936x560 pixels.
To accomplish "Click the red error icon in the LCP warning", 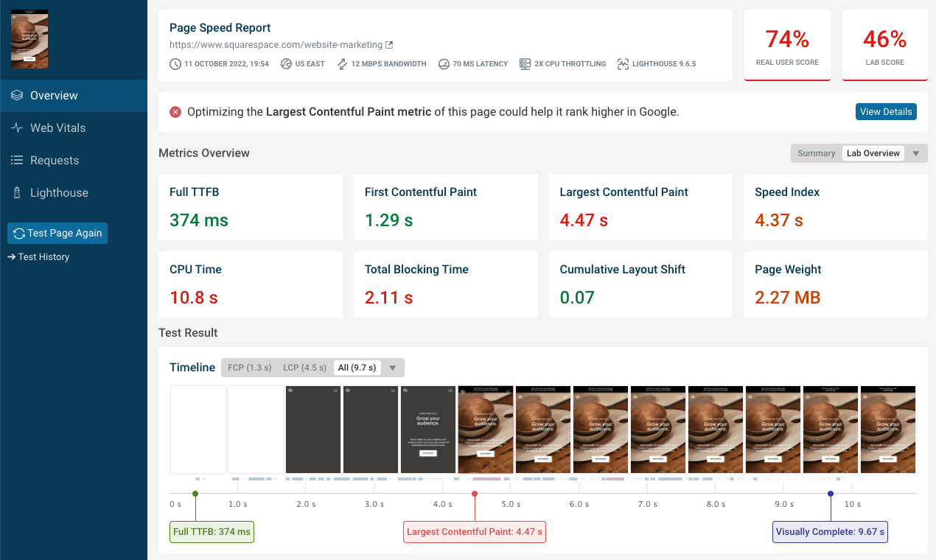I will pos(175,112).
